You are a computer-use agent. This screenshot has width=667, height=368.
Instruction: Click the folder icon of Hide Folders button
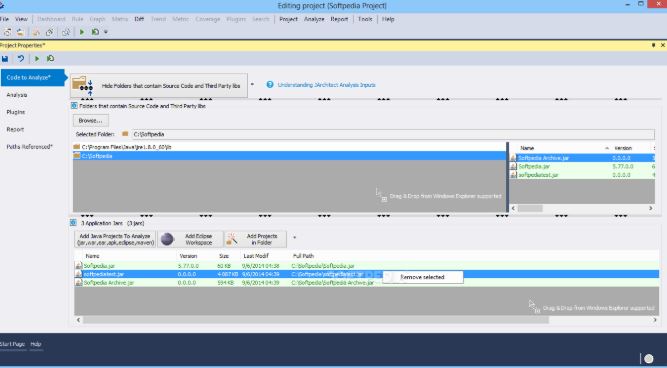pyautogui.click(x=82, y=85)
